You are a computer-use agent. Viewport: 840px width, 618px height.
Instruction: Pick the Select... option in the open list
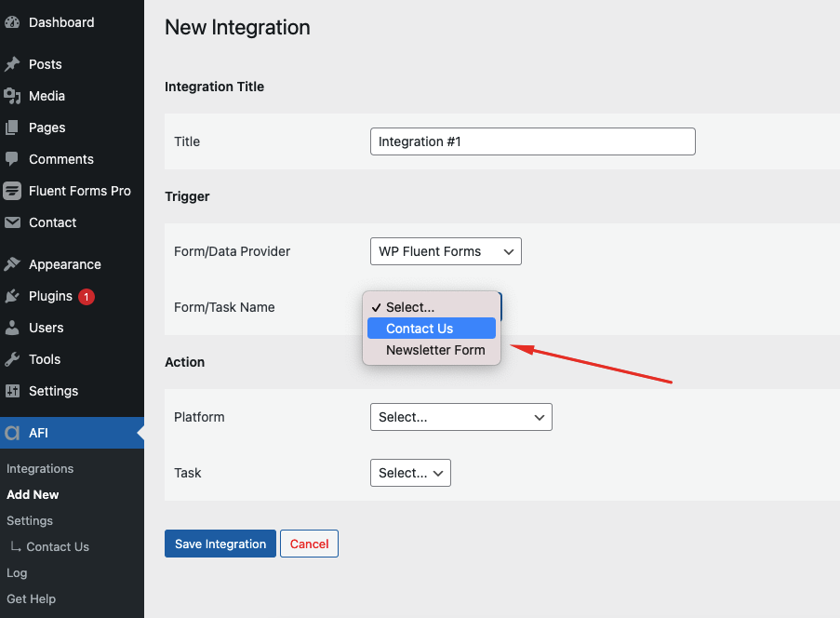click(432, 307)
